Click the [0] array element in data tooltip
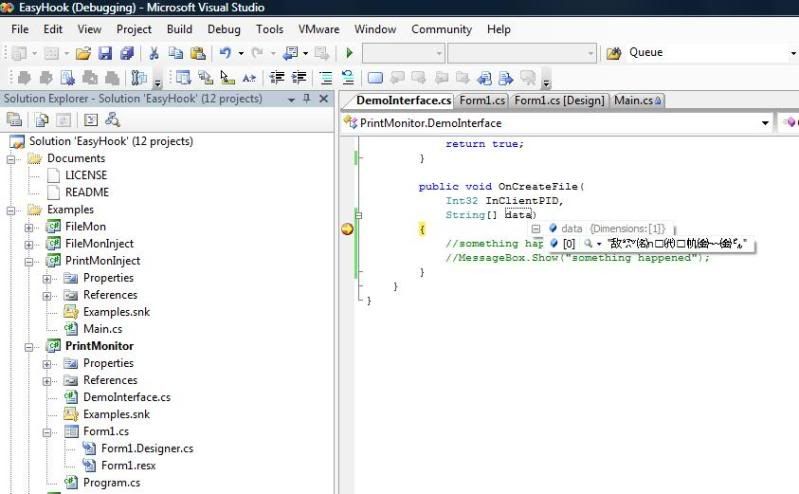The width and height of the screenshot is (799, 494). click(x=569, y=244)
